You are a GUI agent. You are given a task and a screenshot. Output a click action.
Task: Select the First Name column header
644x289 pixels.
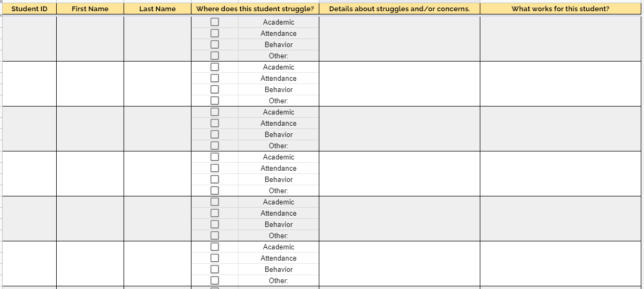click(90, 9)
